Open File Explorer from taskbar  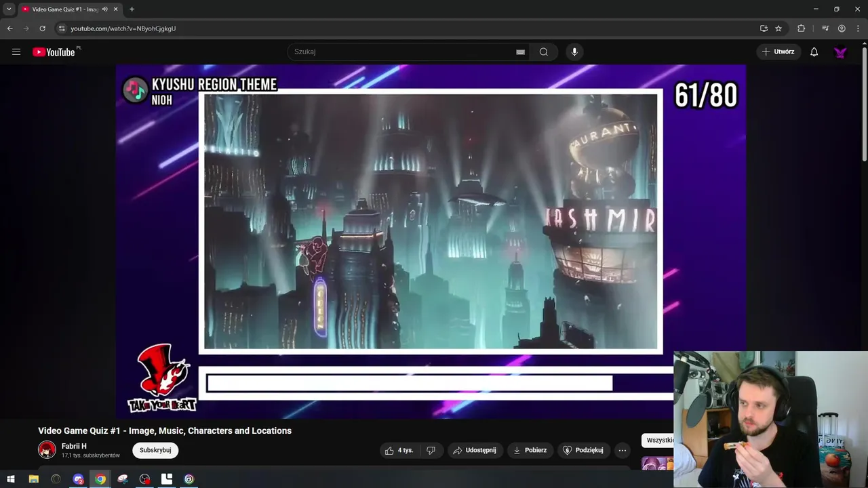(33, 479)
